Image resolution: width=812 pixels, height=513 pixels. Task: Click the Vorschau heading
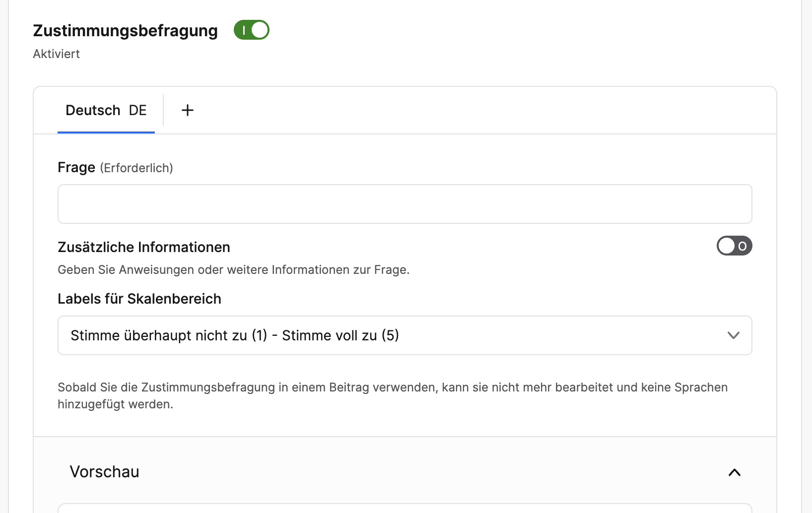(105, 472)
